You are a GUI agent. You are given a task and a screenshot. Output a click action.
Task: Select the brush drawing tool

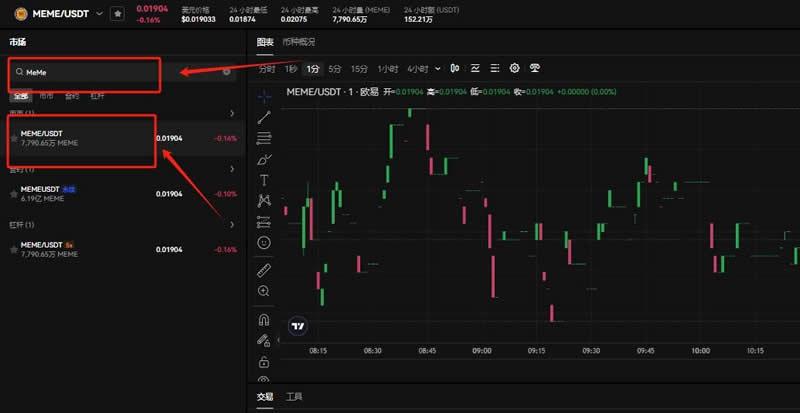click(x=264, y=159)
